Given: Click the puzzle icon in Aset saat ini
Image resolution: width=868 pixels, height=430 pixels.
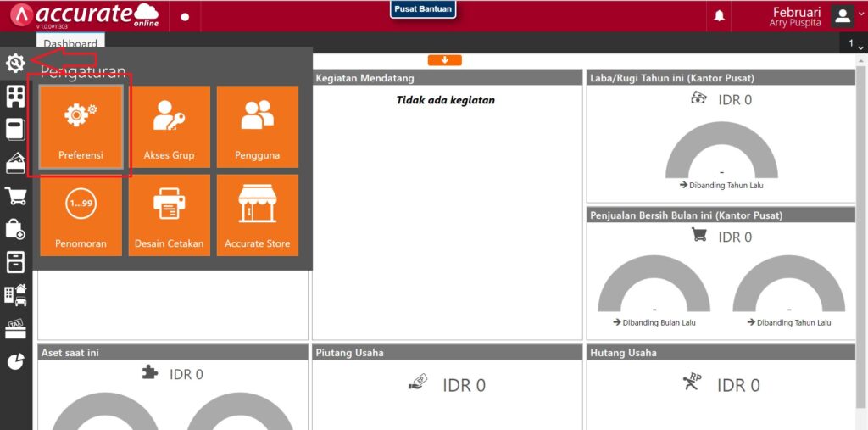Looking at the screenshot, I should 150,372.
